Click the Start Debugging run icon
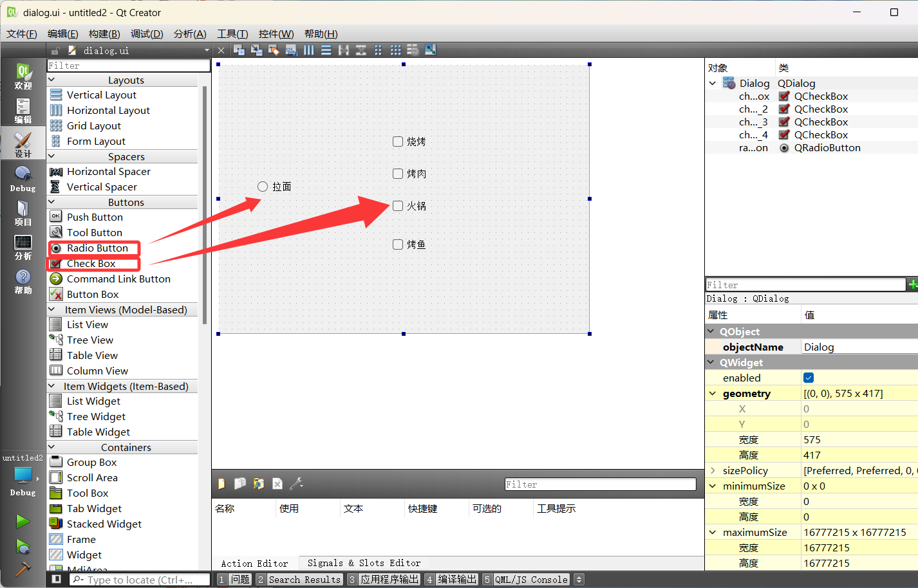The height and width of the screenshot is (588, 918). coord(23,546)
